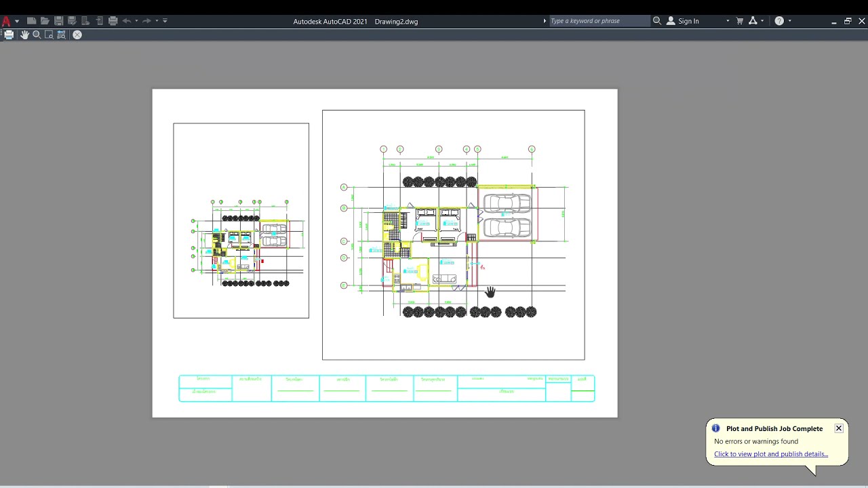Expand the search box arrow
The height and width of the screenshot is (488, 868).
[x=545, y=21]
